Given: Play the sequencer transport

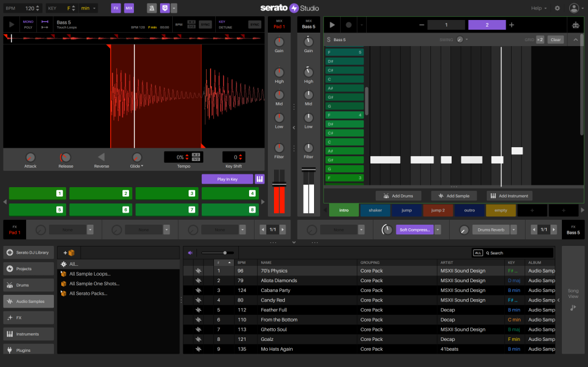Looking at the screenshot, I should (x=332, y=25).
